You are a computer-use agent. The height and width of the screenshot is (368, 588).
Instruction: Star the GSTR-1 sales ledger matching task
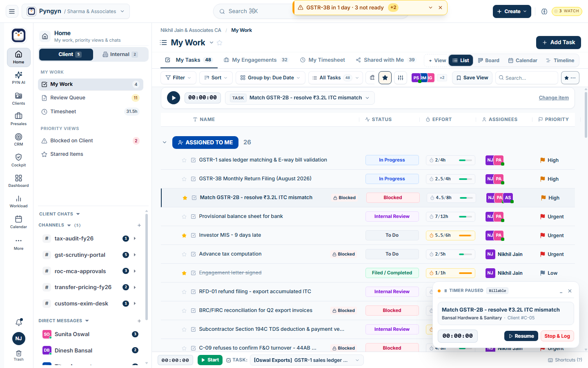point(184,160)
